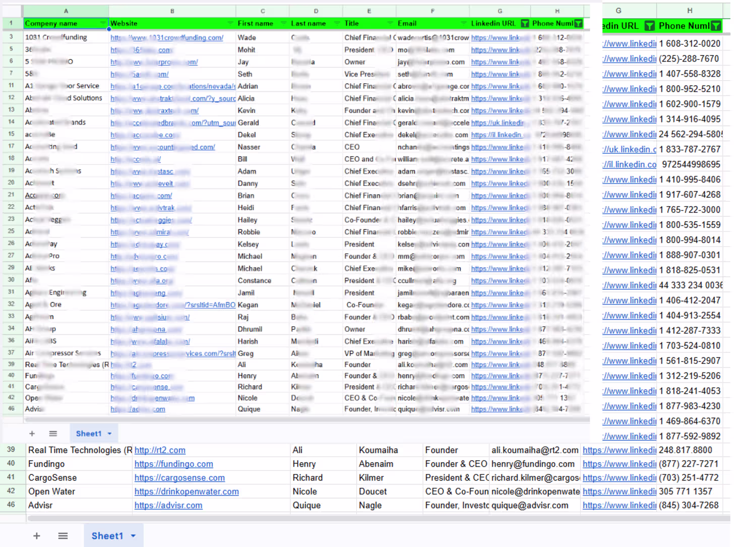The image size is (756, 547).
Task: Select the enlarged 'CargoSense' company cell
Action: click(79, 477)
